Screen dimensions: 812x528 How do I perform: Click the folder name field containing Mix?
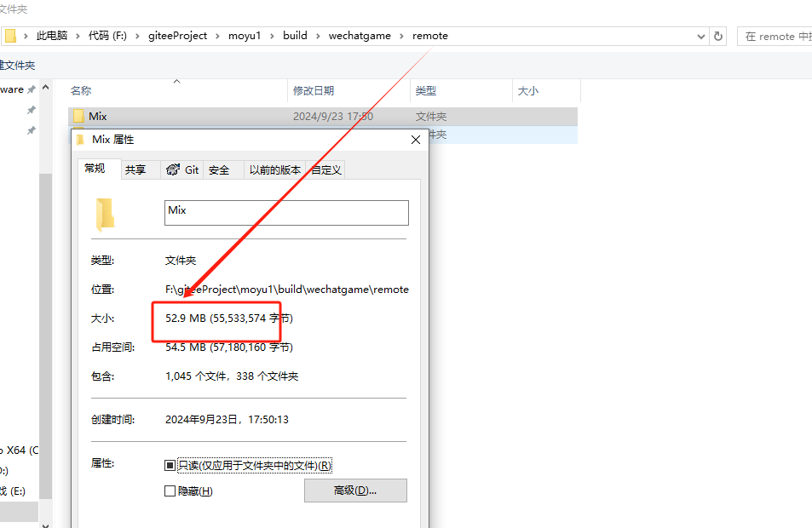(286, 213)
